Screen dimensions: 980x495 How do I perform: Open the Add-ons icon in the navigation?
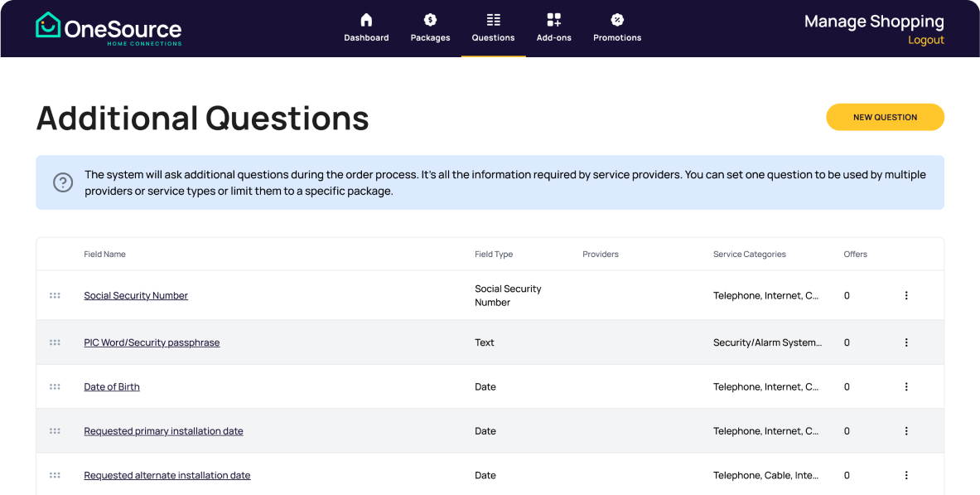pos(553,18)
